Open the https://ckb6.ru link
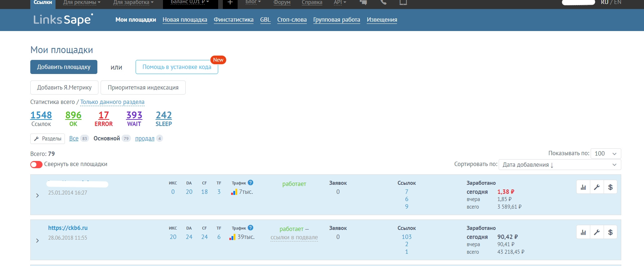The width and height of the screenshot is (644, 266). [x=68, y=228]
